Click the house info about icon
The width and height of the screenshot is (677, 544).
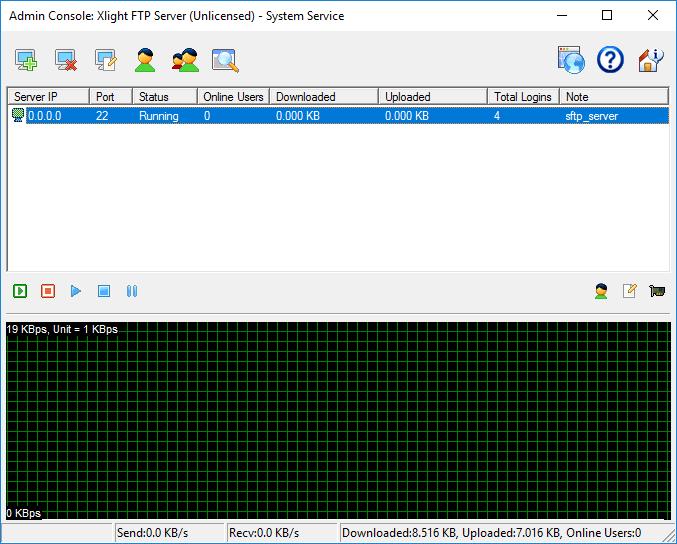(651, 60)
